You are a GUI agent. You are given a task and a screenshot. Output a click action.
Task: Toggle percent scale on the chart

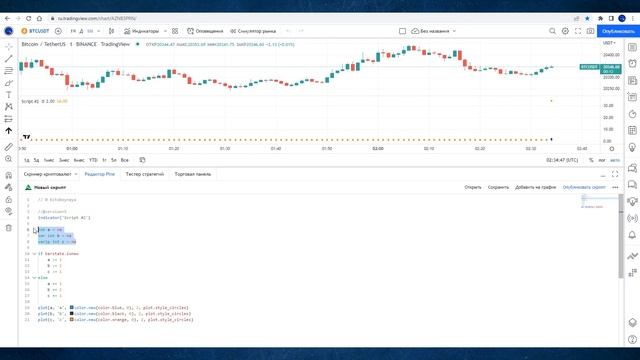coord(591,160)
